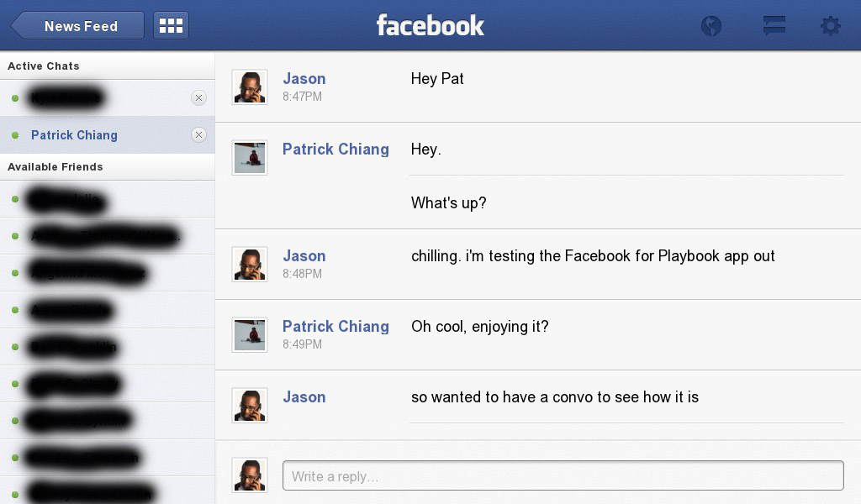Image resolution: width=861 pixels, height=504 pixels.
Task: Open the apps grid menu icon
Action: [x=171, y=26]
